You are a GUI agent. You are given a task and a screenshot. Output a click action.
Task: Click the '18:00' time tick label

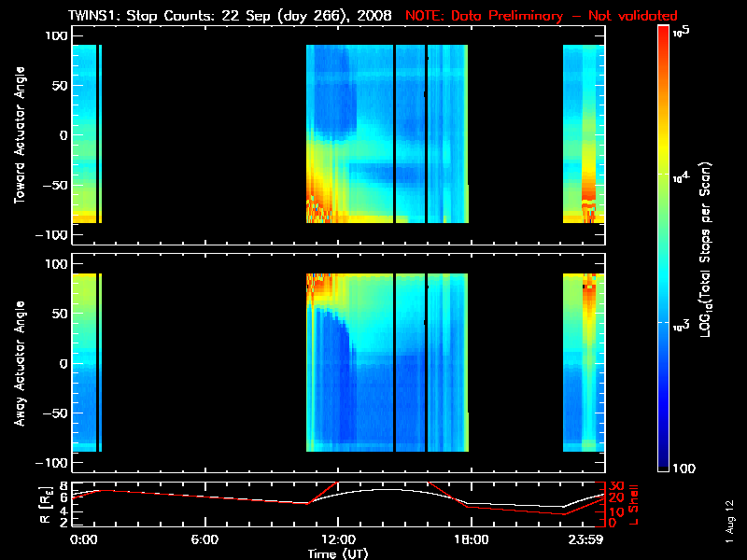tap(472, 539)
